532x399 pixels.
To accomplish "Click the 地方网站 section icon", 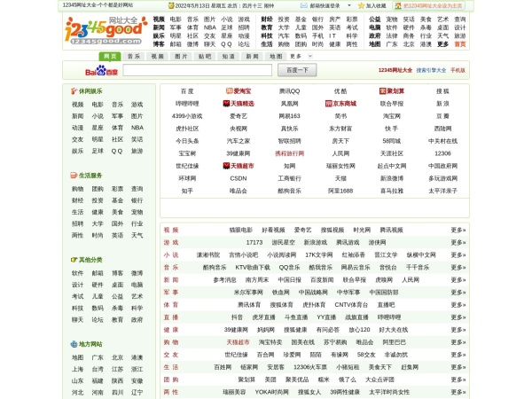I will click(73, 344).
